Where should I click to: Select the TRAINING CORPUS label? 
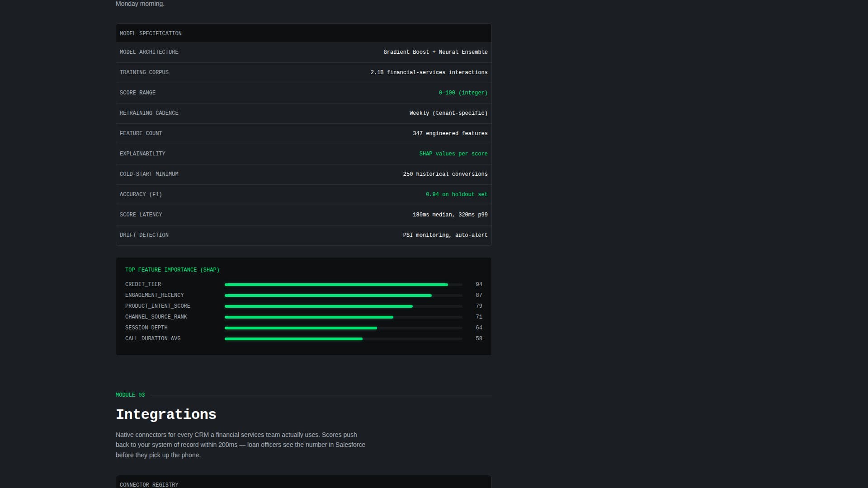tap(144, 72)
